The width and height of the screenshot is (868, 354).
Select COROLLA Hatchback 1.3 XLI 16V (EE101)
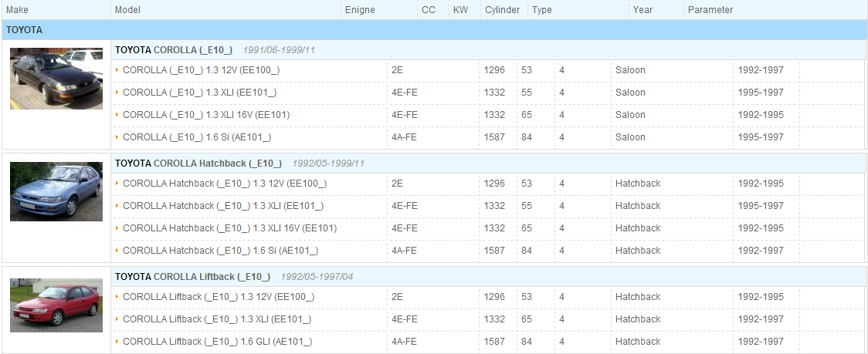(x=229, y=228)
